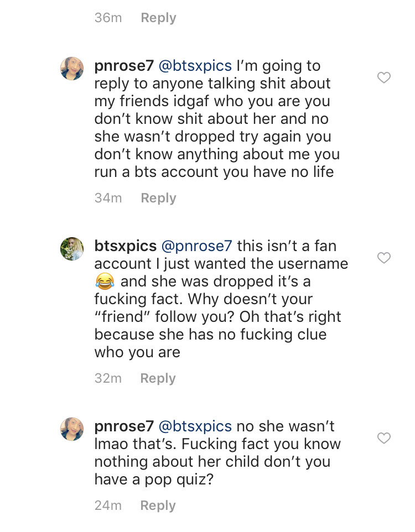Image resolution: width=415 pixels, height=532 pixels.
Task: Click the 24m timestamp on the last comment
Action: tap(108, 505)
